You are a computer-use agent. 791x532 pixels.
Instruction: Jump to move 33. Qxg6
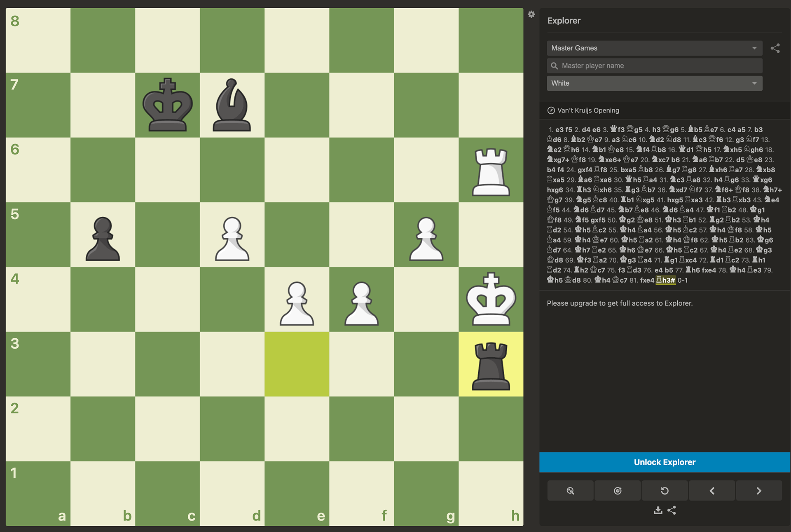pyautogui.click(x=762, y=180)
